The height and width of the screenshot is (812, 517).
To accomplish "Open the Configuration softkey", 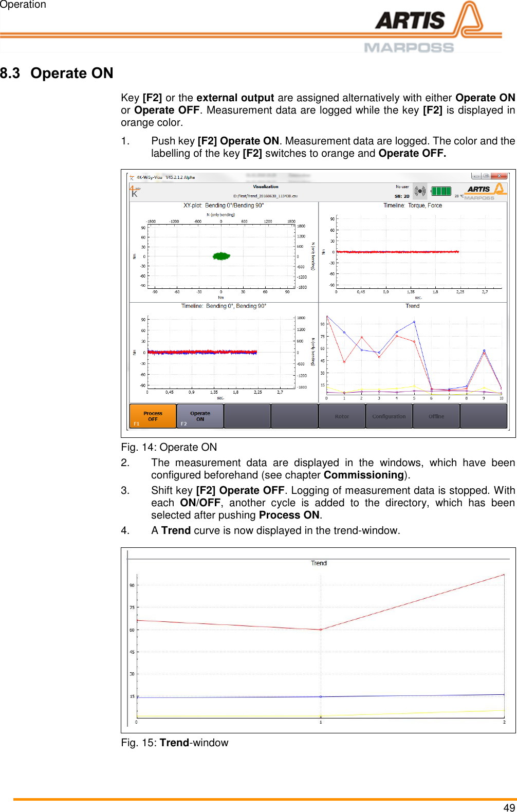I will [x=389, y=416].
